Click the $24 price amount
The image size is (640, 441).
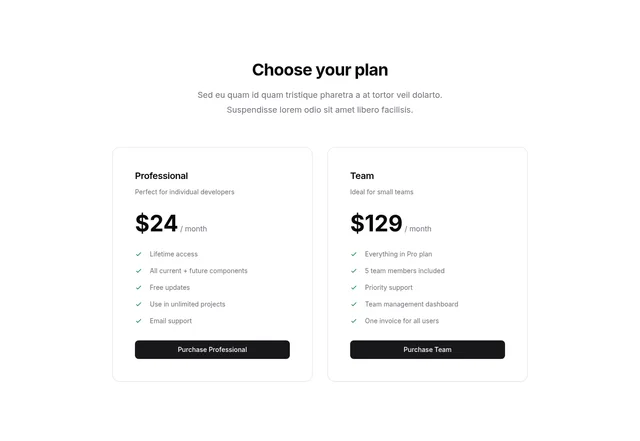pyautogui.click(x=156, y=224)
